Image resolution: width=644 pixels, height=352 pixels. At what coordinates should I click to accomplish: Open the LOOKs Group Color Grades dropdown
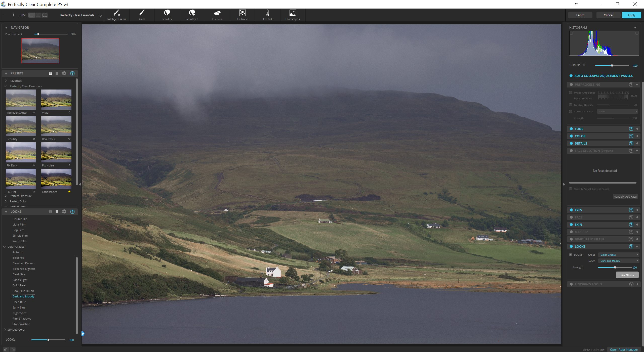618,255
